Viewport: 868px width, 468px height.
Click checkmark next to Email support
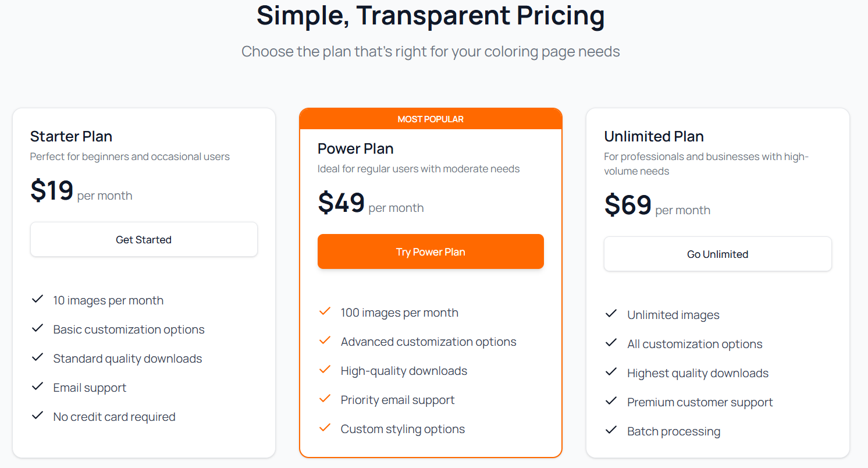click(38, 387)
